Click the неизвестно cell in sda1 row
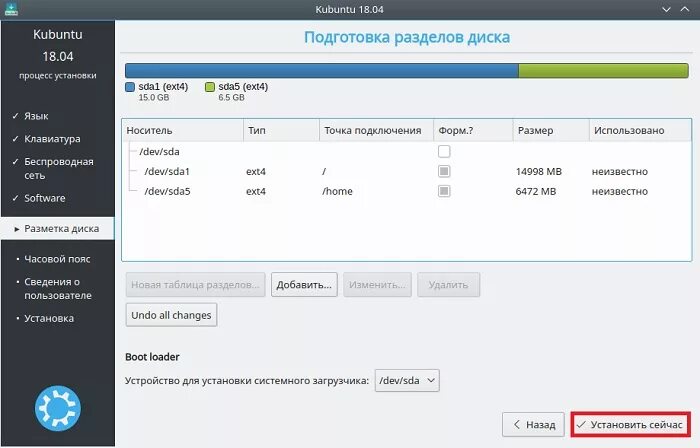700x448 pixels. [620, 171]
